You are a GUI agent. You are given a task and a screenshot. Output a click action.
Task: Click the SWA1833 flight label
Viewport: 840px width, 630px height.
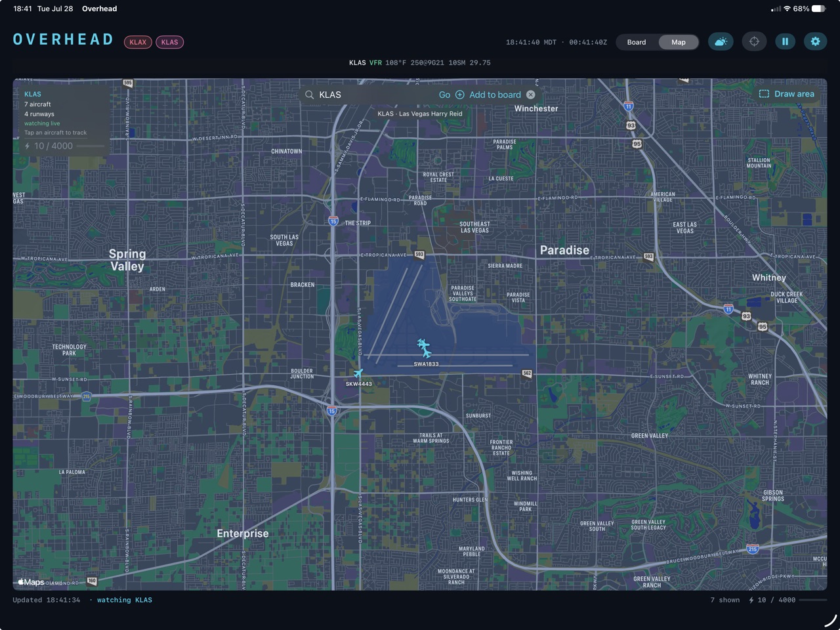pyautogui.click(x=426, y=364)
